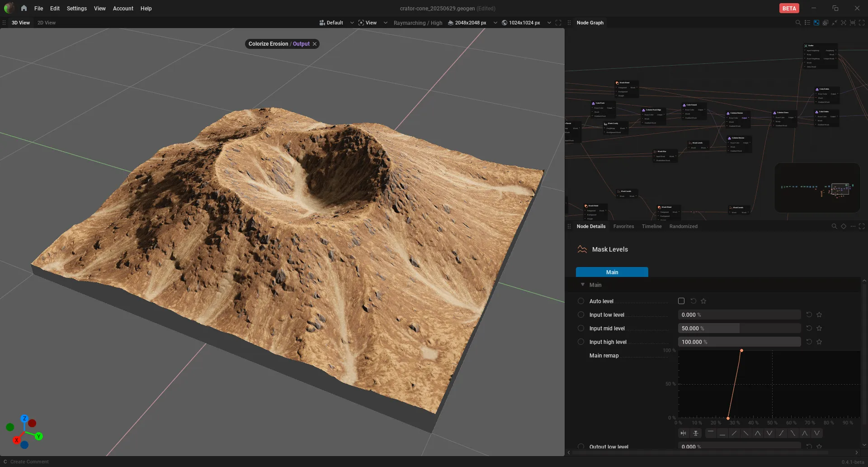Open the Node Details more options menu
The image size is (868, 467).
pyautogui.click(x=853, y=226)
